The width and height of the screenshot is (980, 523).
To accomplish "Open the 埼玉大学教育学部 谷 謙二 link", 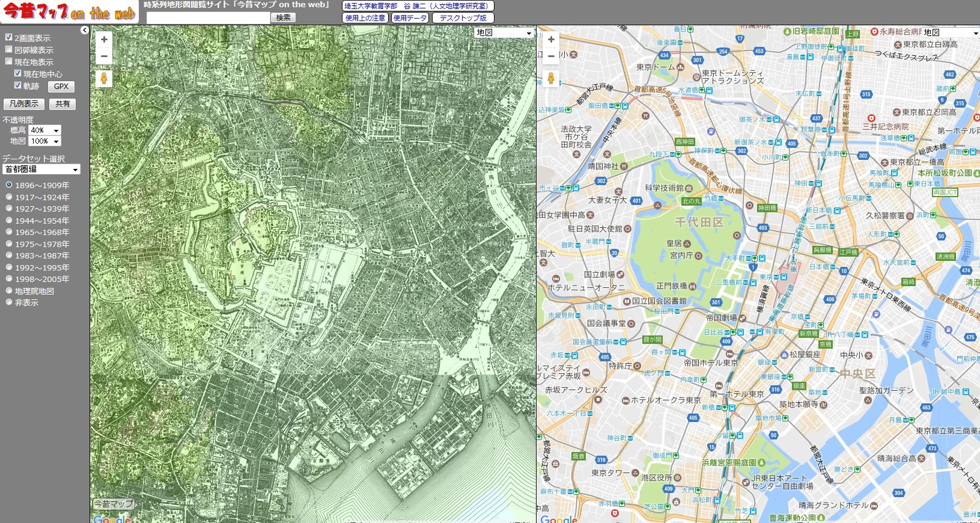I will 418,6.
